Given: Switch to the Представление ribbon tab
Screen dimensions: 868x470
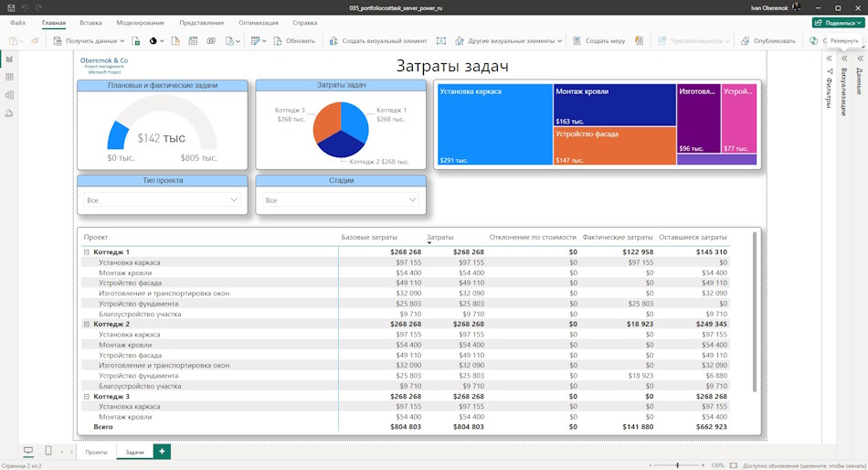Looking at the screenshot, I should (202, 23).
